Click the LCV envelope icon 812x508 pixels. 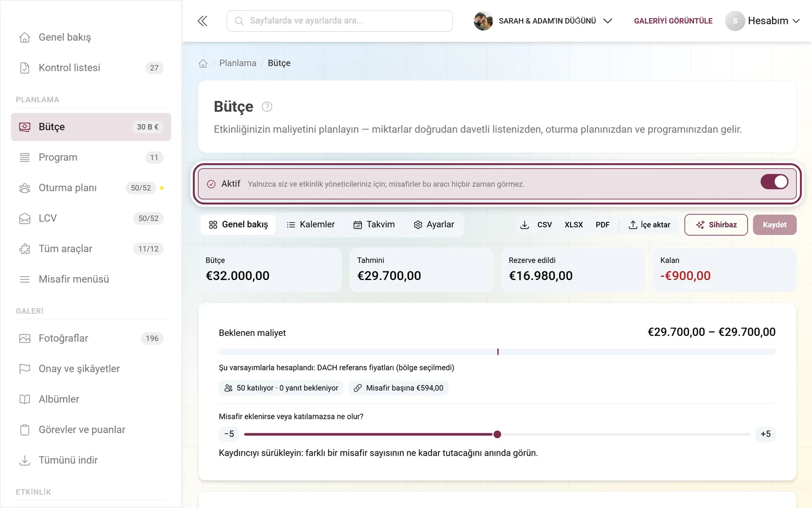coord(25,218)
